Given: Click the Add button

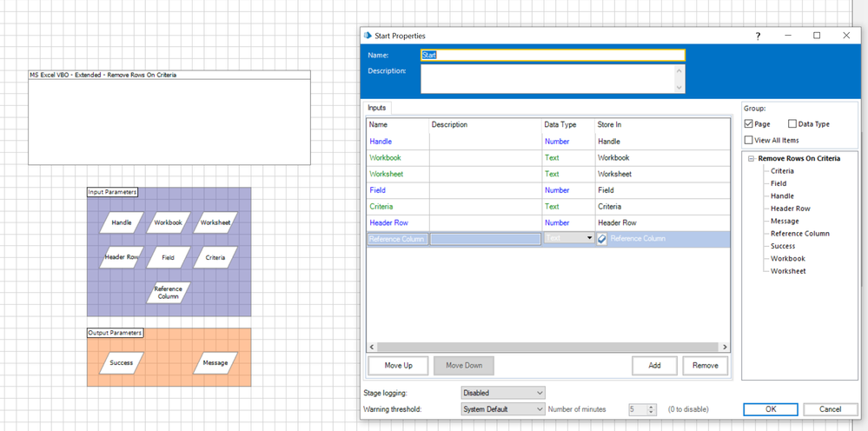Looking at the screenshot, I should (654, 366).
